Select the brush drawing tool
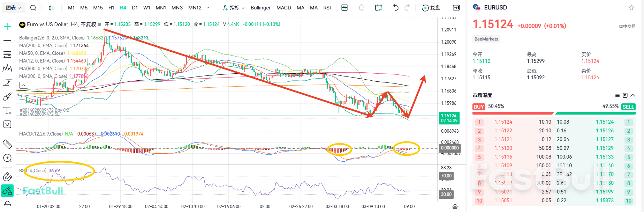This screenshot has height=212, width=644. pyautogui.click(x=7, y=97)
